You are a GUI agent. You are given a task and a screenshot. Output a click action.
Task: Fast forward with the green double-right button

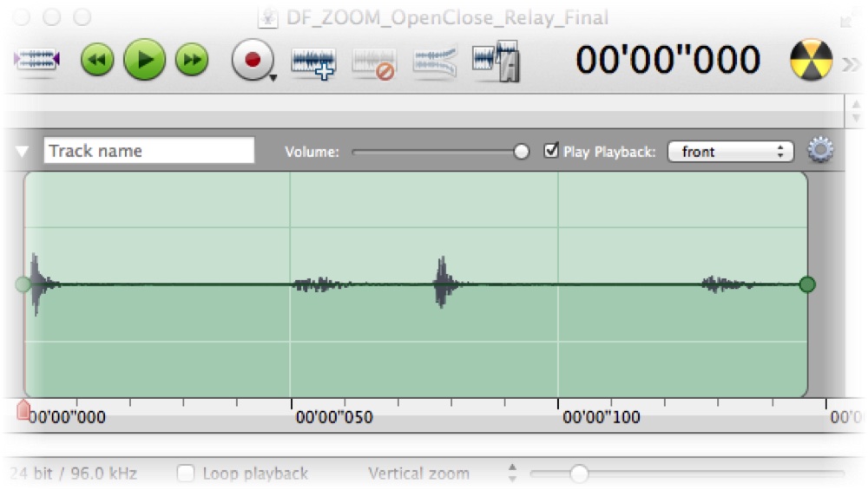tap(192, 60)
